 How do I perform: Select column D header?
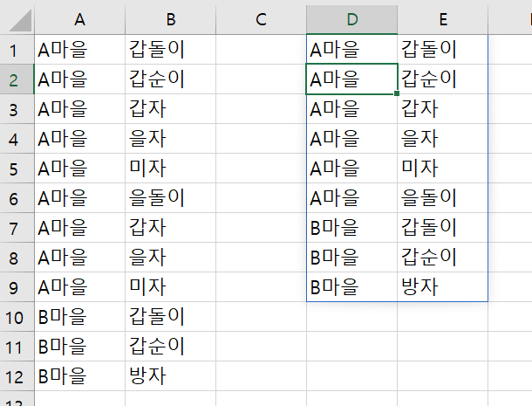point(351,20)
